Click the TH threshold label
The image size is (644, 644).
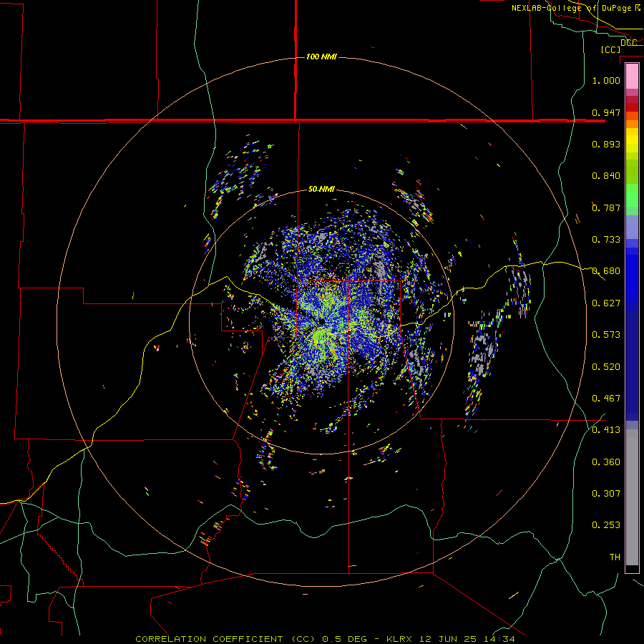(615, 557)
